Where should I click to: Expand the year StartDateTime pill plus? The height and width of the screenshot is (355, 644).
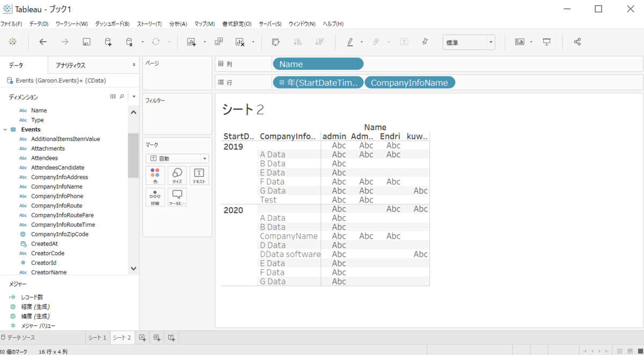[282, 82]
